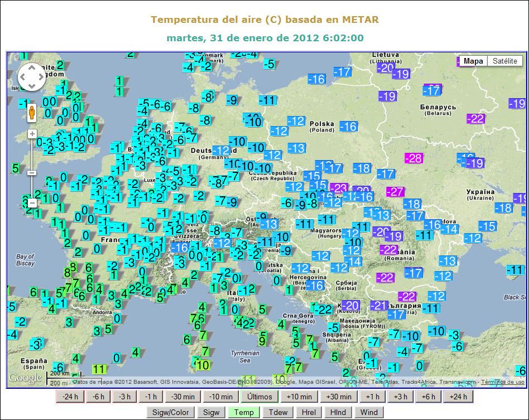529x420 pixels.
Task: Click the purple -23 marker near Slovakia
Action: tap(339, 188)
